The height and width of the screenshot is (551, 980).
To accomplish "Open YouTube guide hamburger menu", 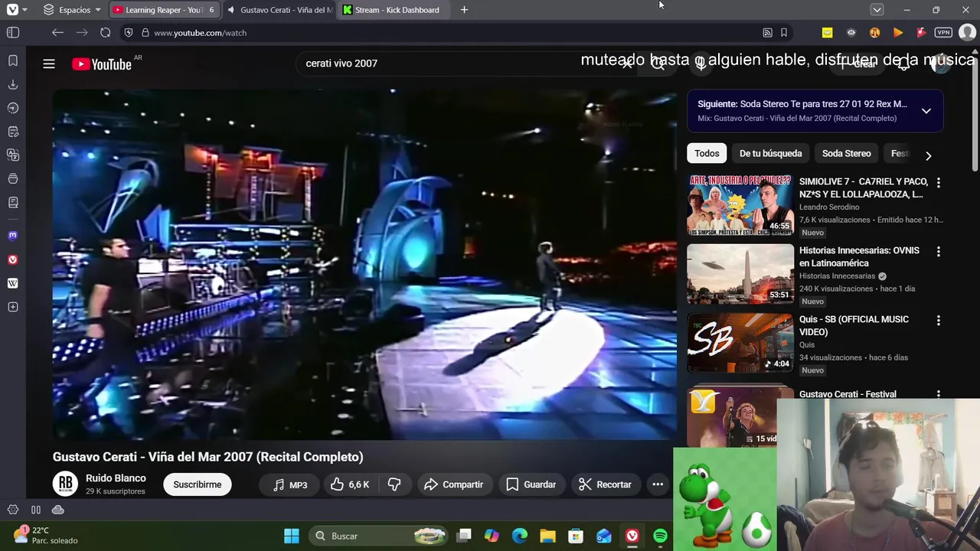I will pos(49,64).
